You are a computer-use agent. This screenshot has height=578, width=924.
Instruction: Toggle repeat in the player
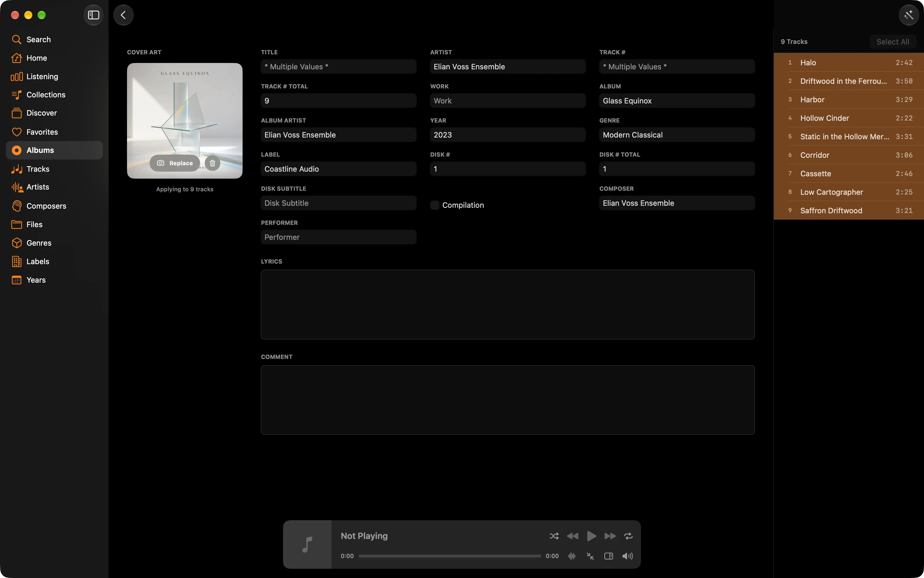pos(628,536)
